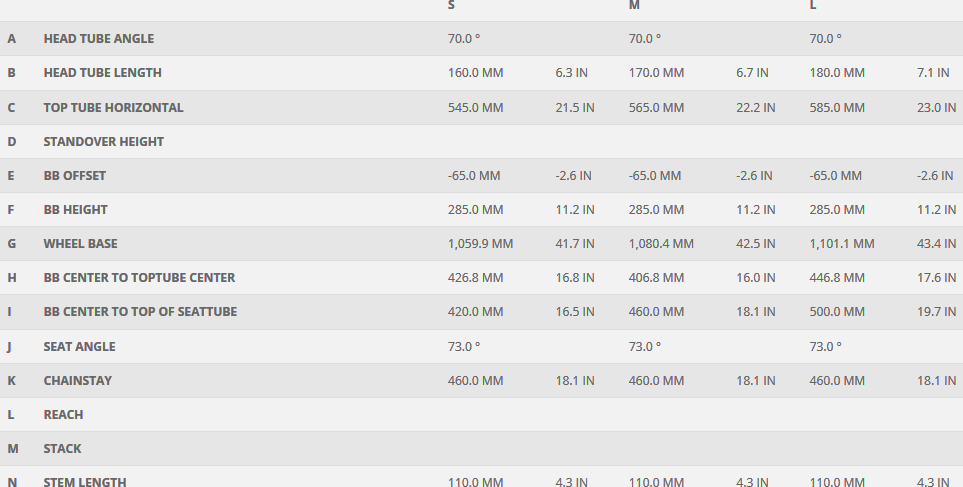The image size is (963, 487).
Task: Click the WHEEL BASE label
Action: (x=79, y=244)
